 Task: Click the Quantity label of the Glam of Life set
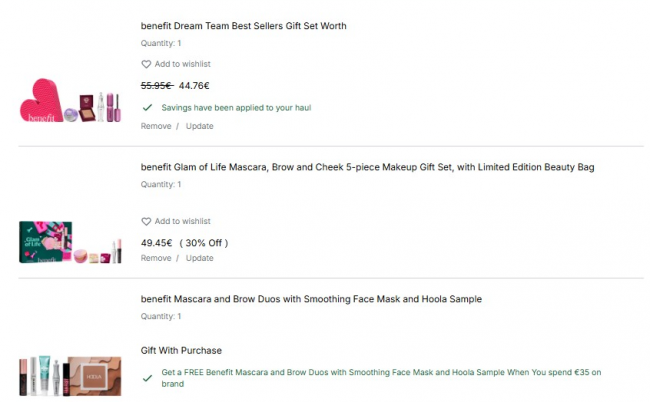[x=161, y=185]
